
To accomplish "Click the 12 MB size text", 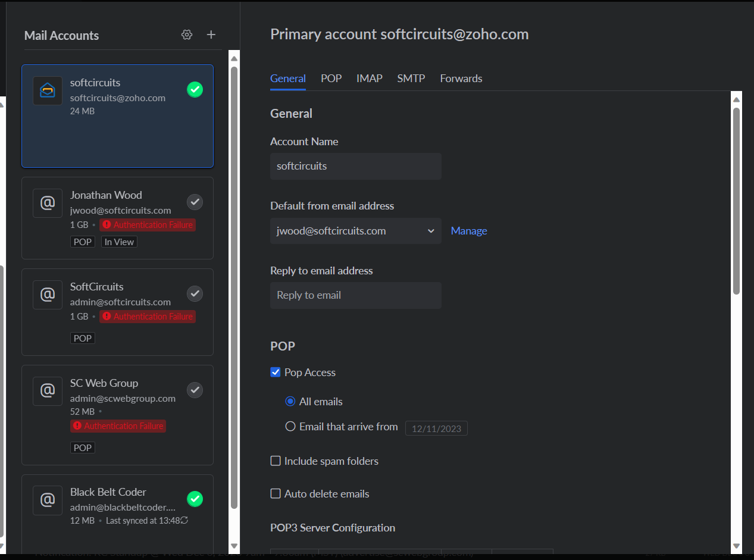I will tap(83, 521).
